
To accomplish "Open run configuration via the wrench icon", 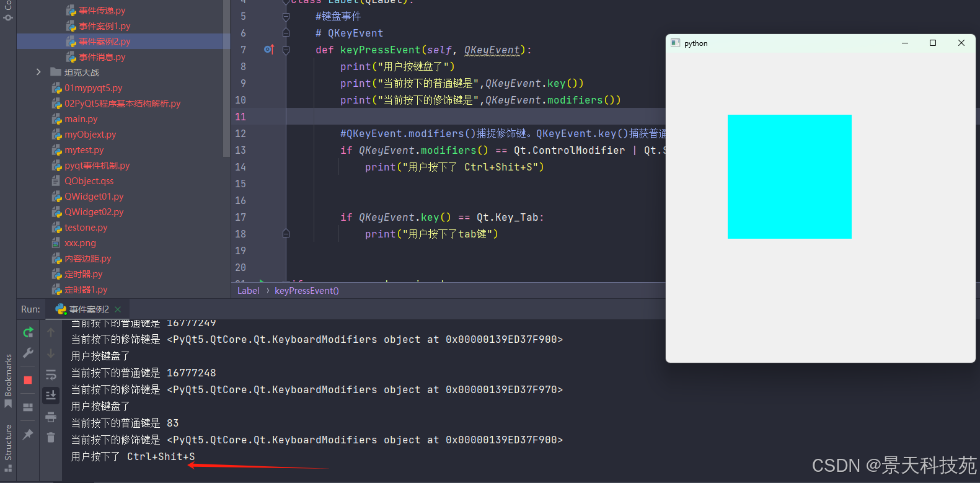I will click(x=28, y=353).
